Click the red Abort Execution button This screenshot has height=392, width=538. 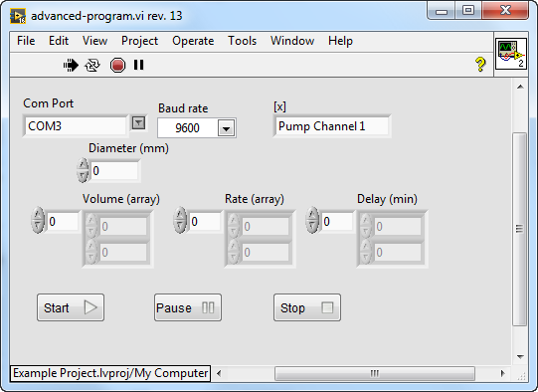(117, 65)
